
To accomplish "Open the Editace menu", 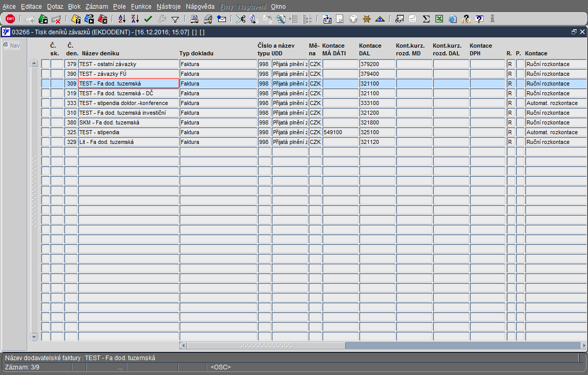I will click(x=32, y=6).
